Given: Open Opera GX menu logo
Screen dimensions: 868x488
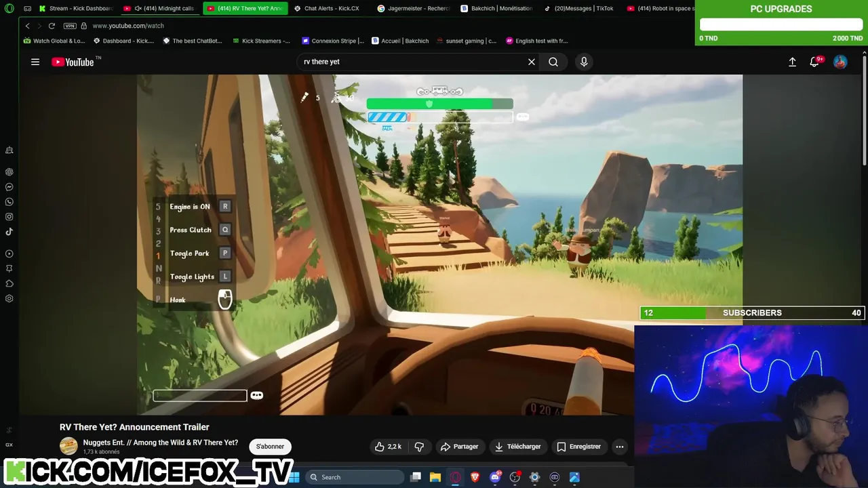Looking at the screenshot, I should point(9,8).
